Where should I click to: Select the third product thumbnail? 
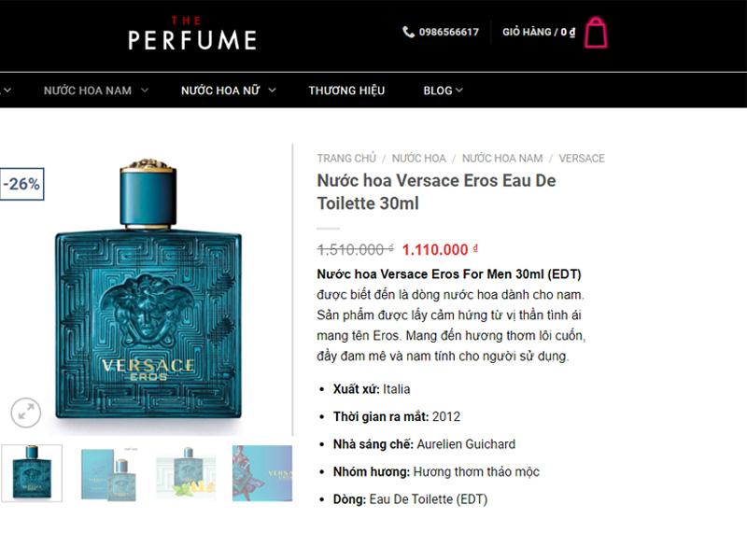[x=186, y=473]
